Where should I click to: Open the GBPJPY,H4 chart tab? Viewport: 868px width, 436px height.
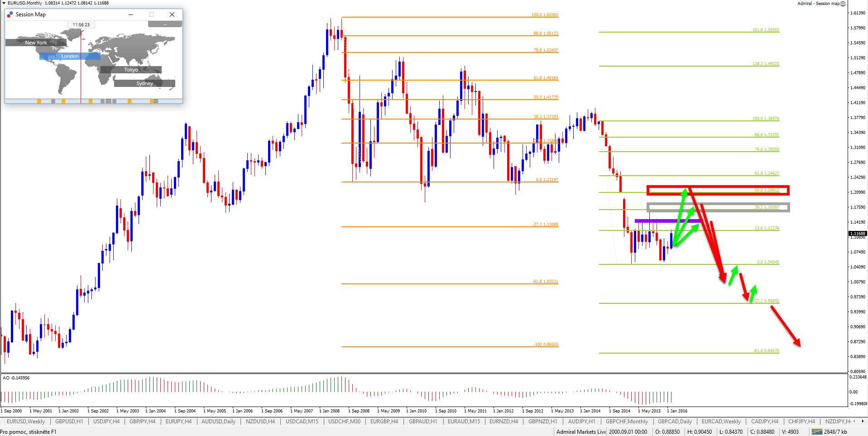click(x=142, y=422)
